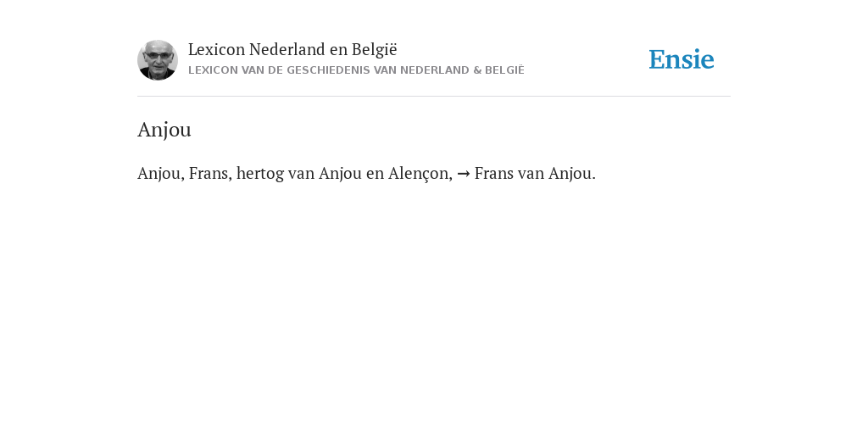The width and height of the screenshot is (868, 434).
Task: Click the ampersand in the gray subtitle
Action: tap(477, 70)
